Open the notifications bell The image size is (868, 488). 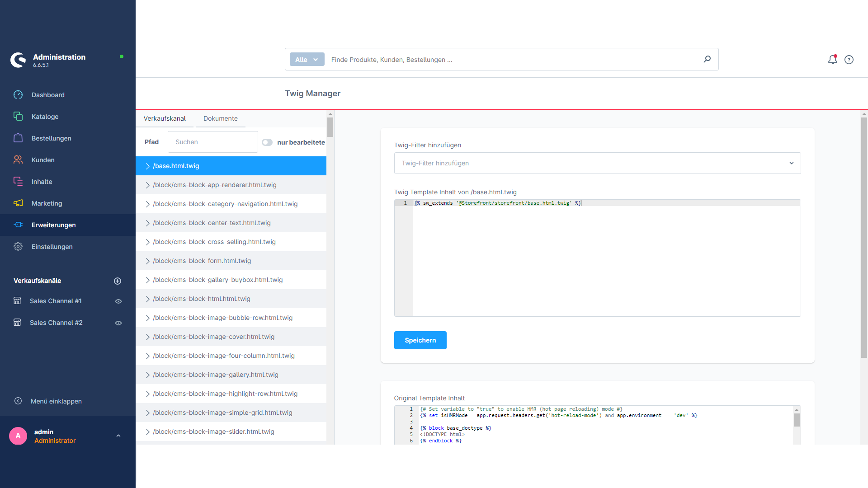click(x=832, y=60)
